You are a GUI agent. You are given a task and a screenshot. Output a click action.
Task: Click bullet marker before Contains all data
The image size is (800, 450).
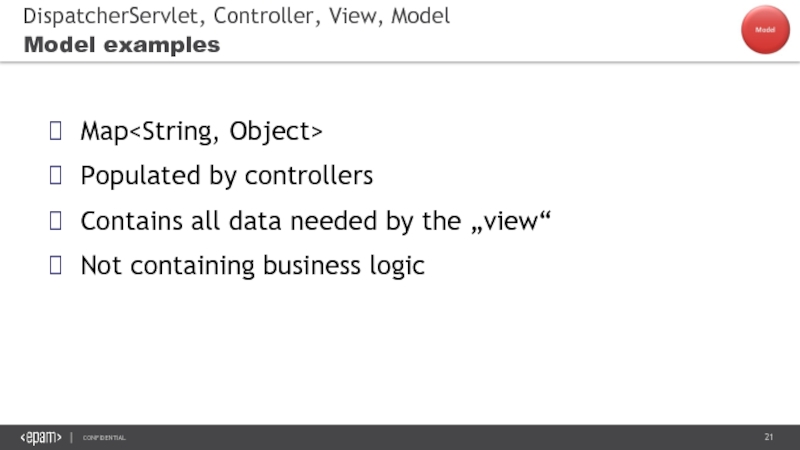[x=57, y=221]
